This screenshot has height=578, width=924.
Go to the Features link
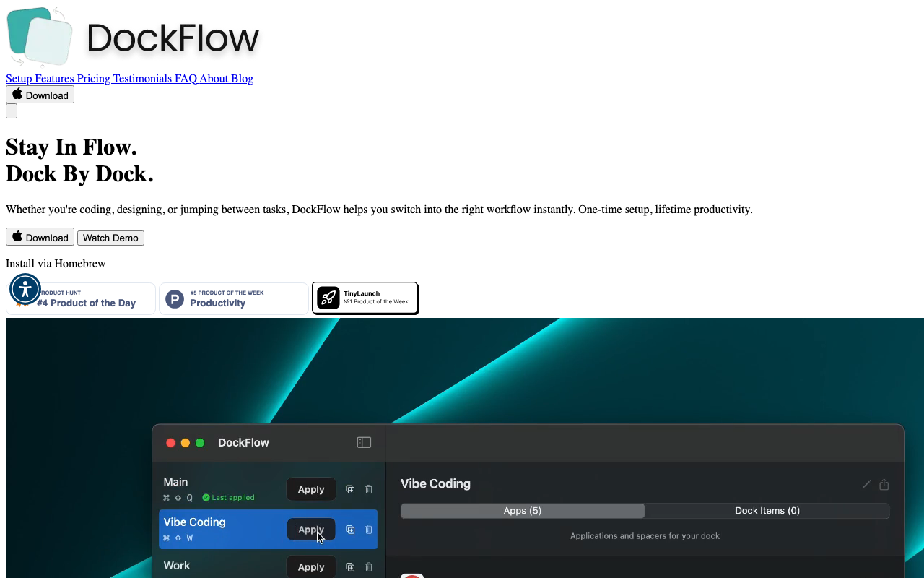[x=54, y=79]
